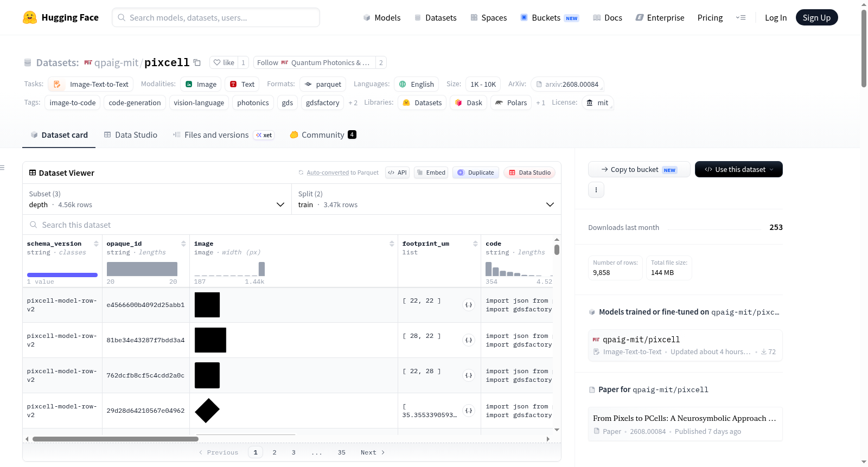Viewport: 868px width, 467px height.
Task: Sort by the schema_version column icon
Action: 96,244
